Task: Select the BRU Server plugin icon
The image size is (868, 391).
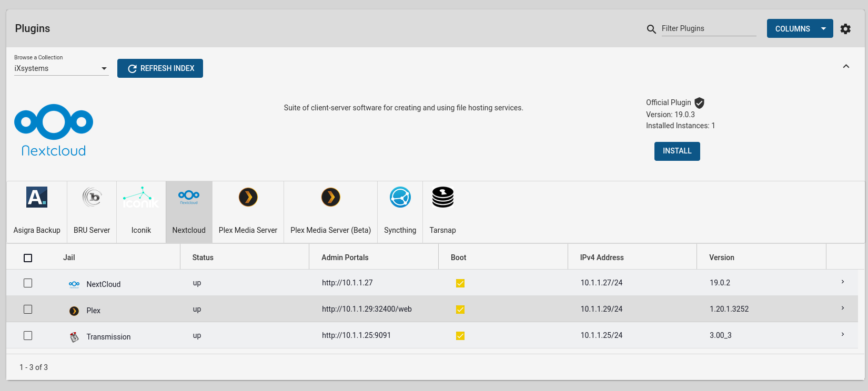Action: pyautogui.click(x=92, y=197)
